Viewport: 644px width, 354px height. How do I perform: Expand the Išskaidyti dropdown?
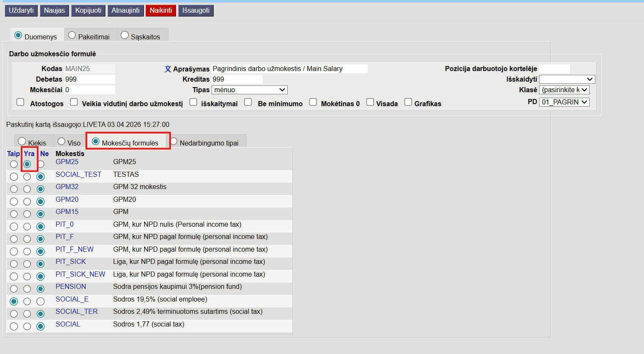tap(567, 79)
